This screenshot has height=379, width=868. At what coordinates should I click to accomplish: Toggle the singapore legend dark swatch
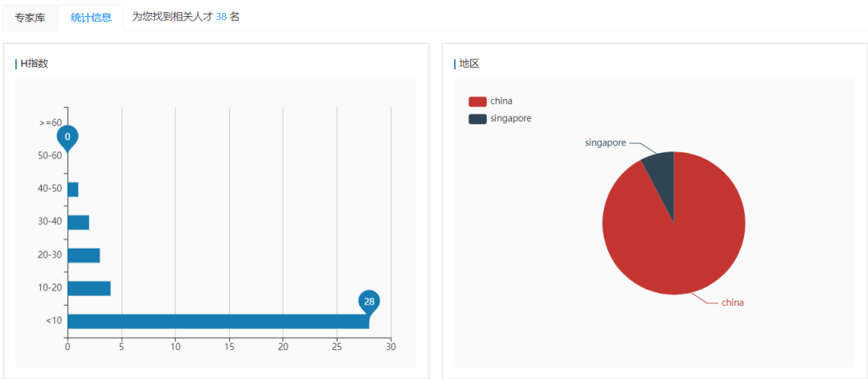point(477,118)
